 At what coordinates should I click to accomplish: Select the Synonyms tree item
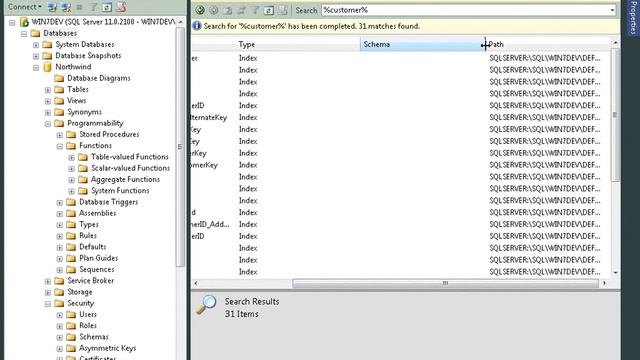[84, 112]
